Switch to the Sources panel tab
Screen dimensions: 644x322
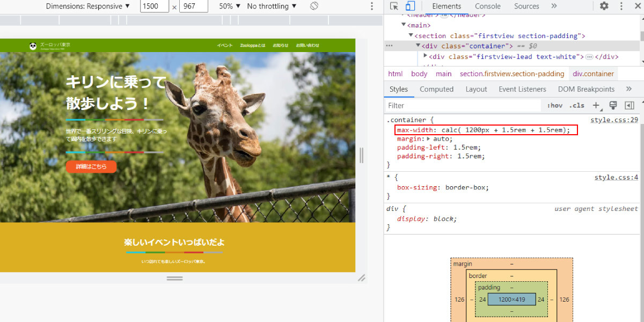pos(526,6)
